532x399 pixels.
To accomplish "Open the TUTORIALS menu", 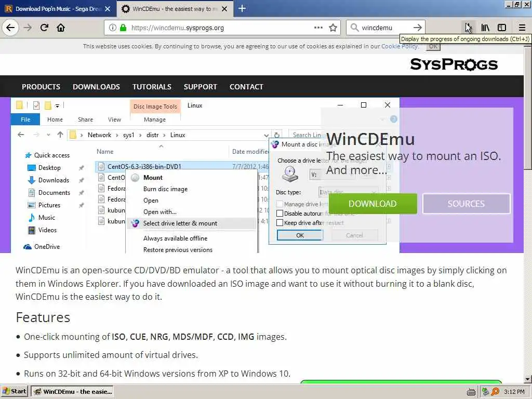I will (152, 87).
